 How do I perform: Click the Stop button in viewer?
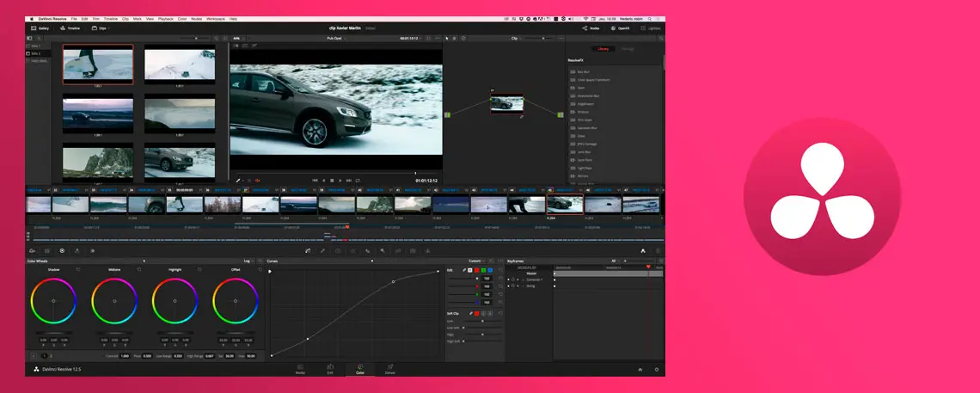click(x=332, y=180)
